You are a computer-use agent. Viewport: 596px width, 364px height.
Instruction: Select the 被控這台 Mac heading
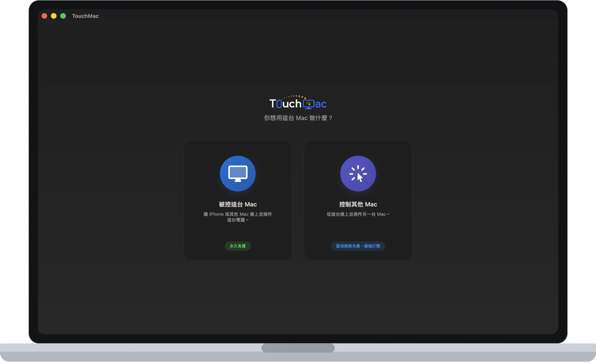[x=238, y=204]
